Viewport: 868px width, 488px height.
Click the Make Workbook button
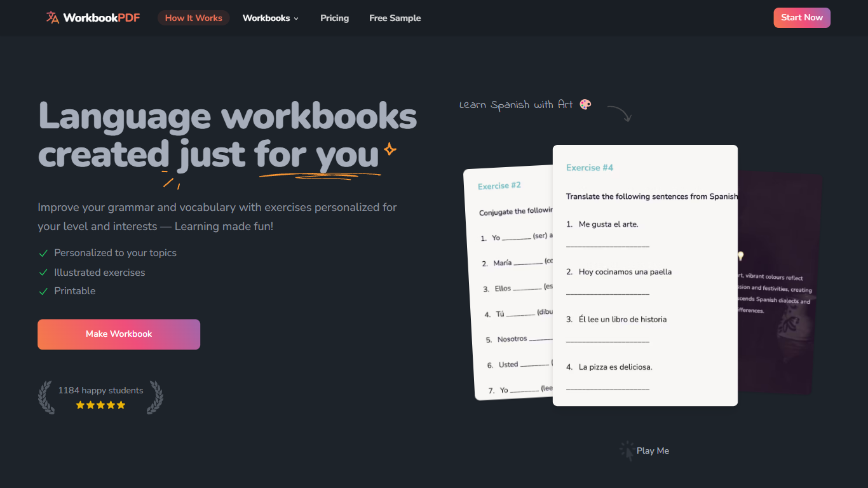point(118,334)
